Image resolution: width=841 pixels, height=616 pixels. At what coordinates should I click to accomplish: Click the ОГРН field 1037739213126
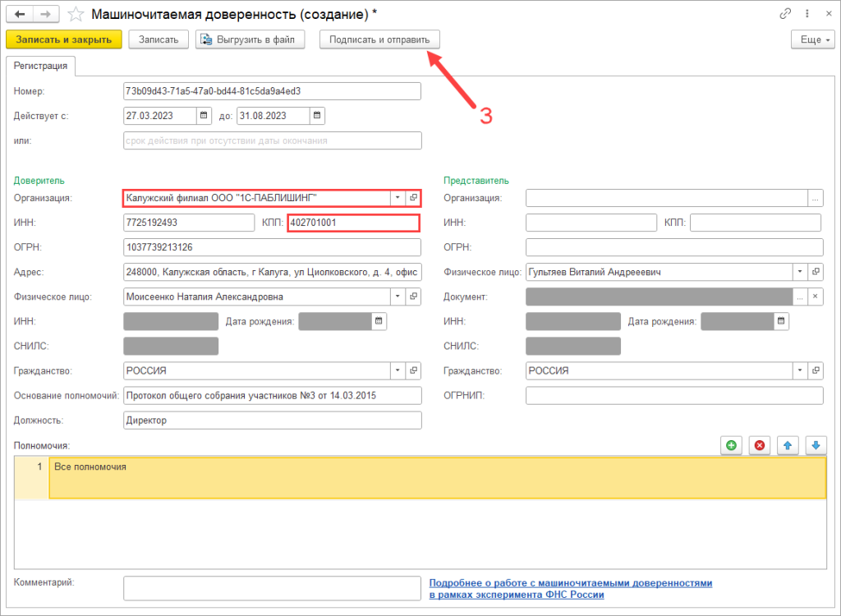click(x=272, y=247)
